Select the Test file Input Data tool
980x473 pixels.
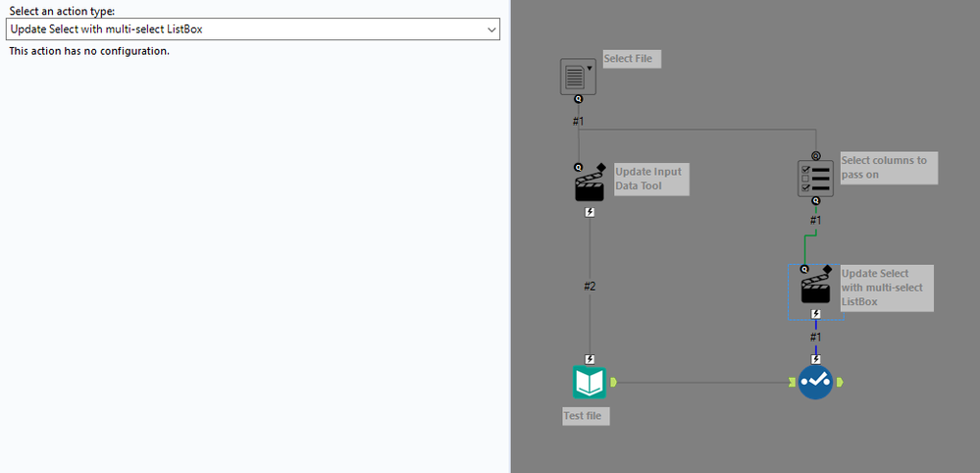coord(590,383)
